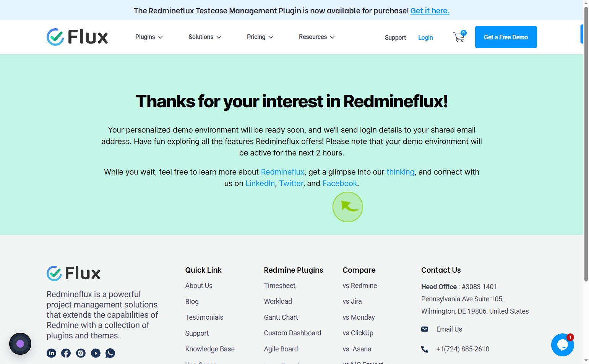Click the vertical page scrollbar thumb

click(586, 145)
